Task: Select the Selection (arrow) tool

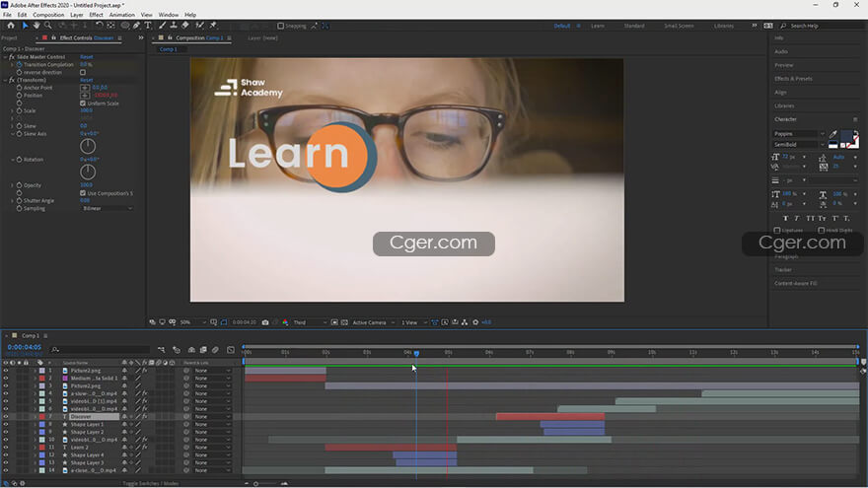Action: (x=25, y=26)
